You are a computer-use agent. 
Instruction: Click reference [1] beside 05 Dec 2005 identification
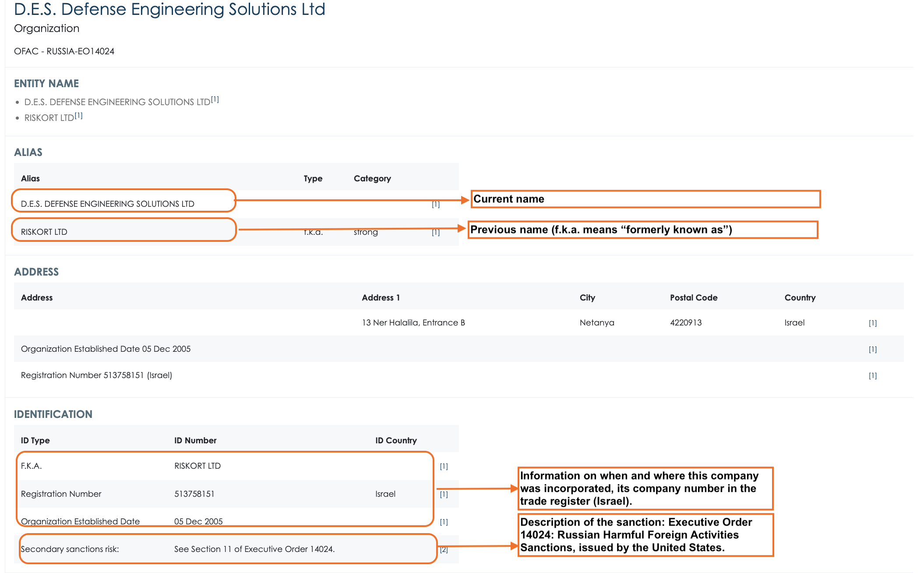tap(444, 522)
